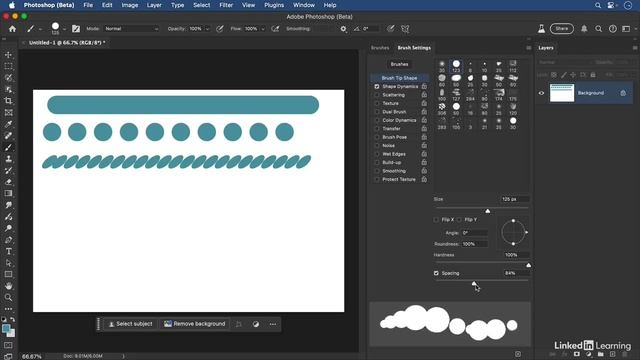Open the help question mark icon

pos(613,29)
